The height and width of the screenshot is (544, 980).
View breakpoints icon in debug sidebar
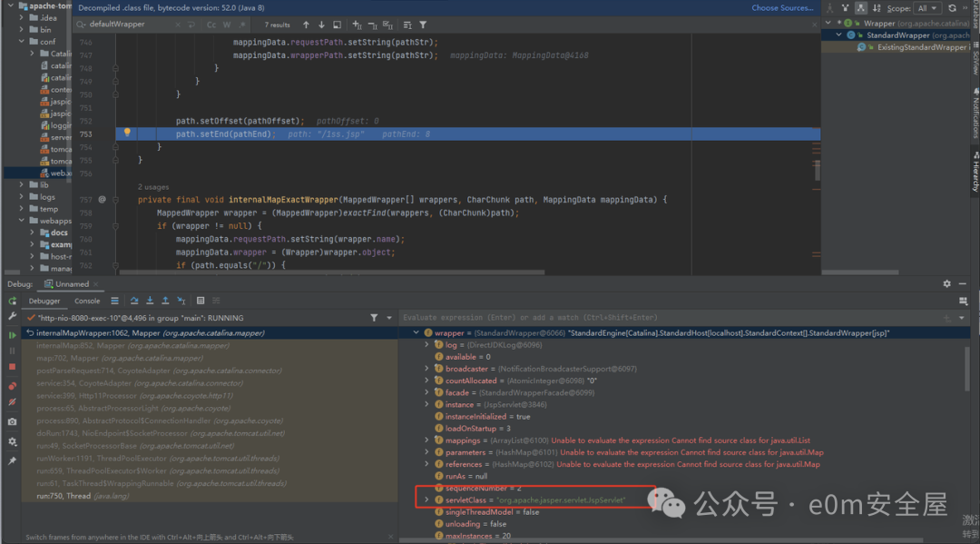point(12,386)
